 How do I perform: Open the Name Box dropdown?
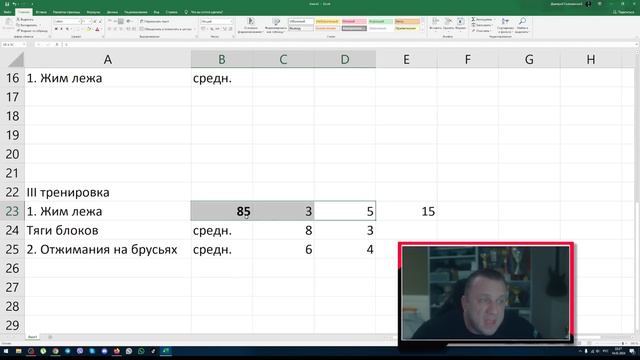point(23,44)
